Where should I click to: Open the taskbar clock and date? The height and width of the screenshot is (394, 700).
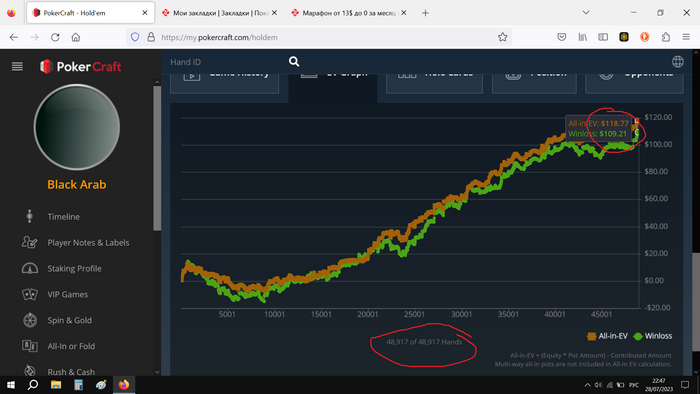click(x=659, y=385)
